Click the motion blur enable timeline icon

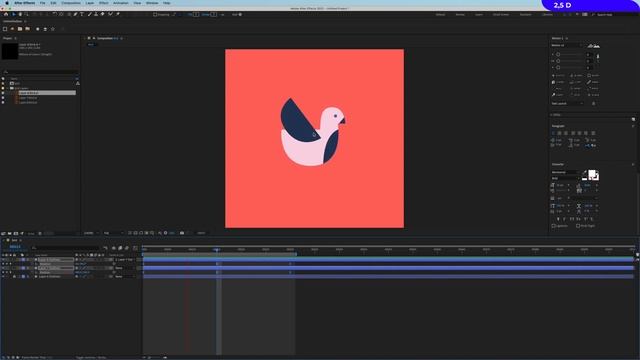[127, 248]
